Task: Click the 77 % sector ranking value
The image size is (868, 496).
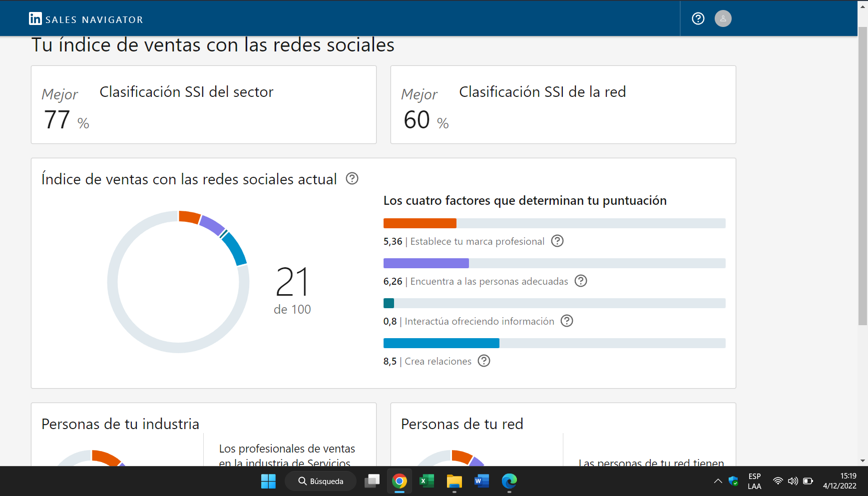Action: pyautogui.click(x=66, y=120)
